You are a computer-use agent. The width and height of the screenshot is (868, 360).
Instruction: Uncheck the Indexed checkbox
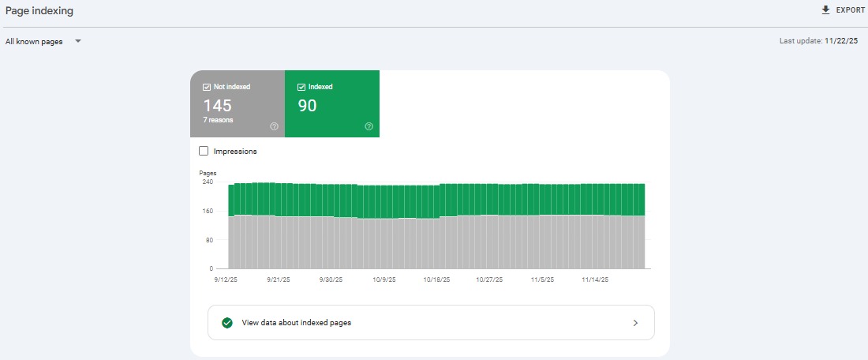coord(301,87)
